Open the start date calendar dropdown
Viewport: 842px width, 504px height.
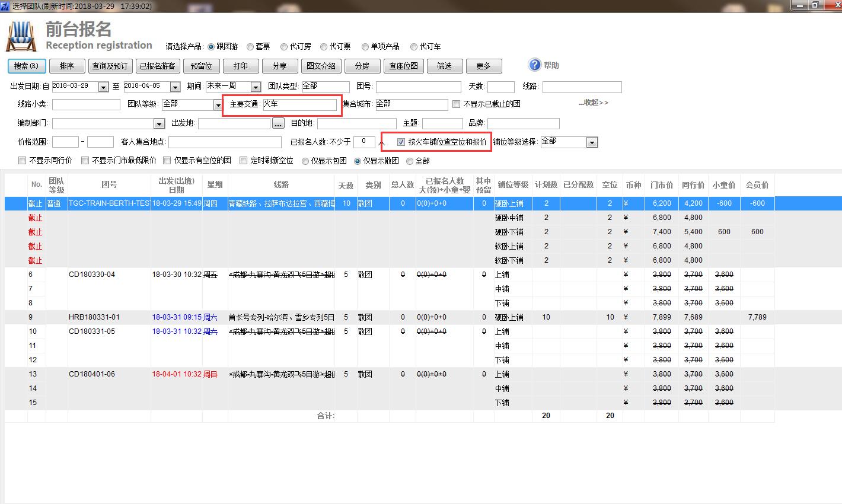coord(103,87)
